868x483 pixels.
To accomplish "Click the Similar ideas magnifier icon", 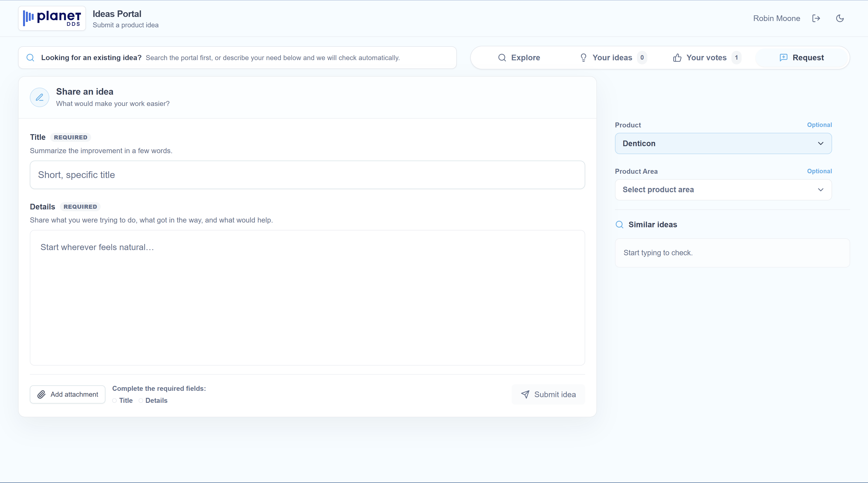I will (619, 225).
